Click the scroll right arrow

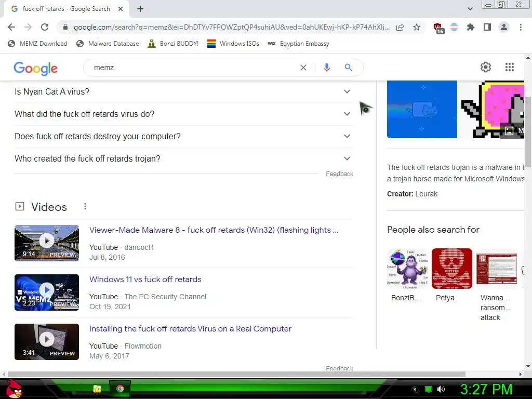click(x=521, y=374)
